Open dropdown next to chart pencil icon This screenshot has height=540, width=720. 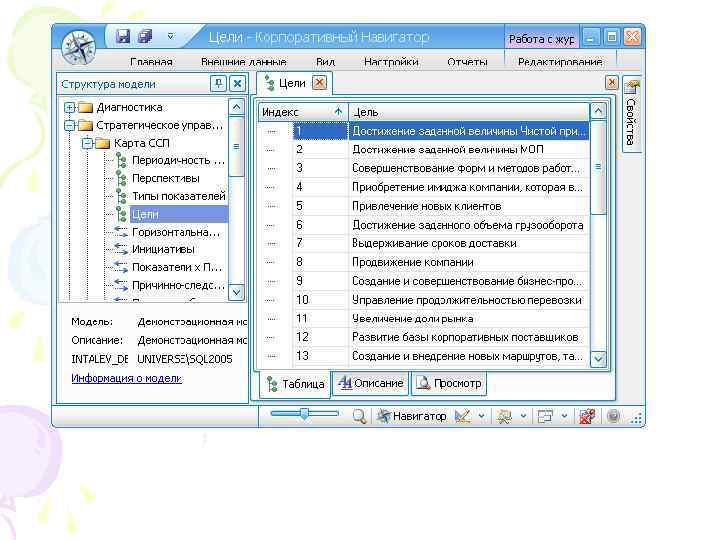tap(481, 416)
